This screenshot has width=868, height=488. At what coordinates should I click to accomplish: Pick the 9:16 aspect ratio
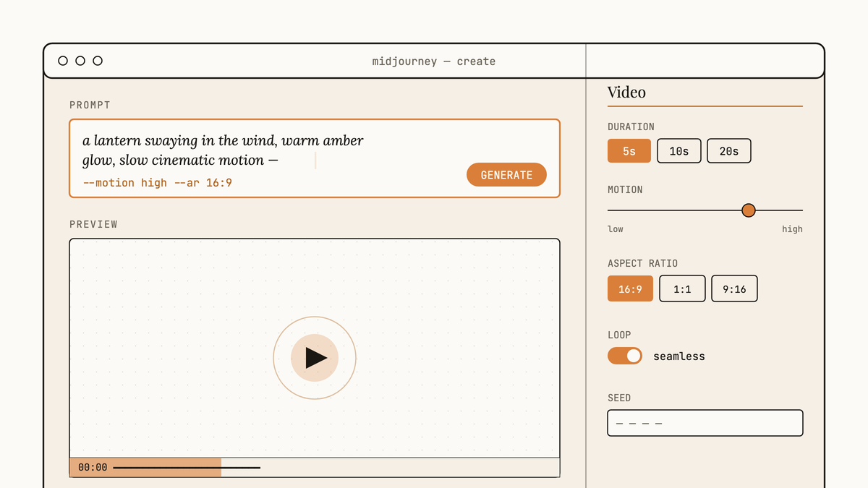734,288
